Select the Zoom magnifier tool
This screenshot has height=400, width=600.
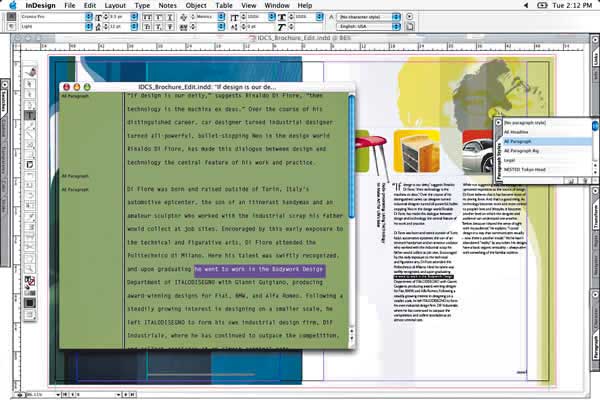(30, 268)
